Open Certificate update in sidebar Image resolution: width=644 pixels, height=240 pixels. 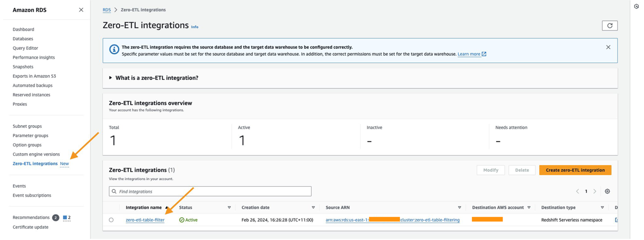point(30,227)
